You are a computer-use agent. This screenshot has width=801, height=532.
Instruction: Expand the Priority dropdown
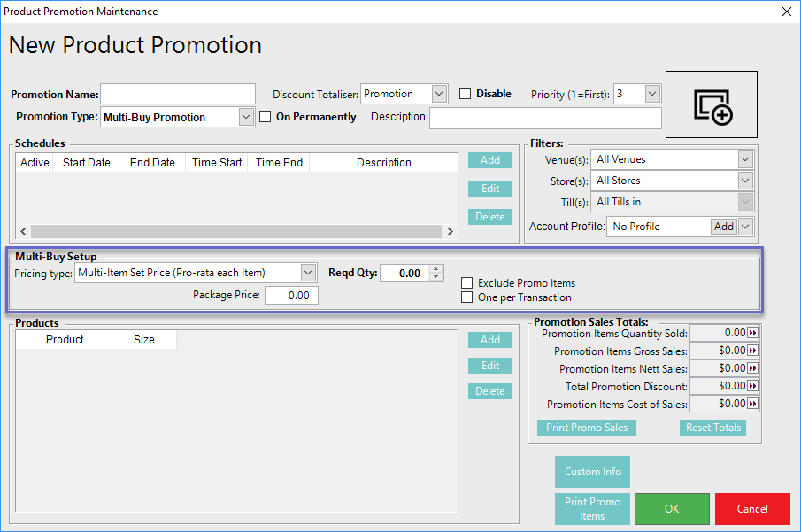tap(652, 94)
